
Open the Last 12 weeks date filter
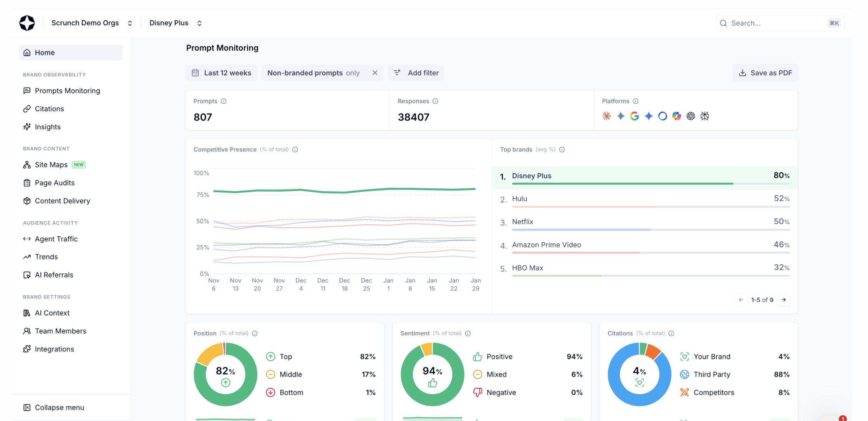point(222,73)
